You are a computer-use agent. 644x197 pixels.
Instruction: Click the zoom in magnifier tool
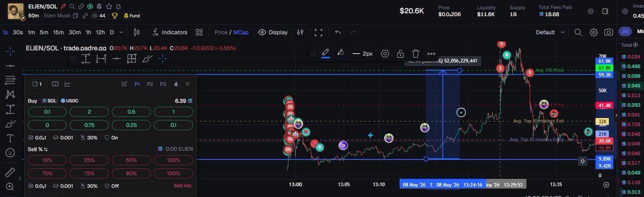click(x=10, y=187)
